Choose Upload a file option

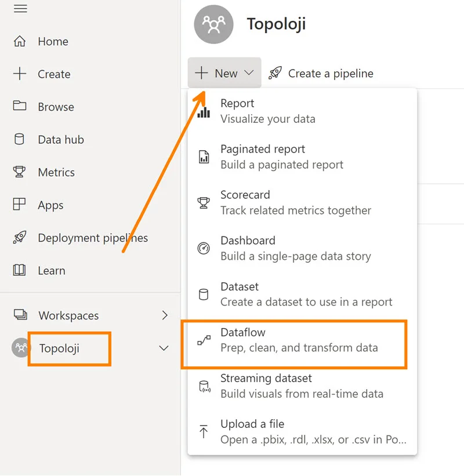point(302,432)
